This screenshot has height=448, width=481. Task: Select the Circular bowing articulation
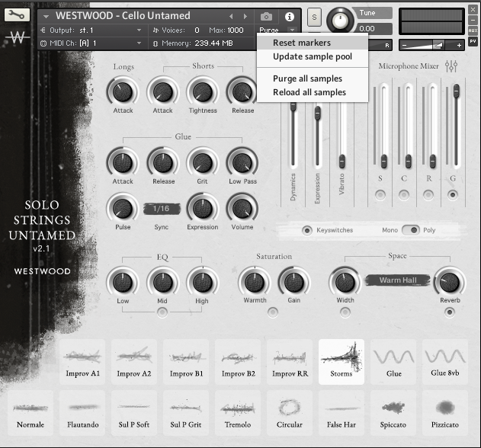289,412
